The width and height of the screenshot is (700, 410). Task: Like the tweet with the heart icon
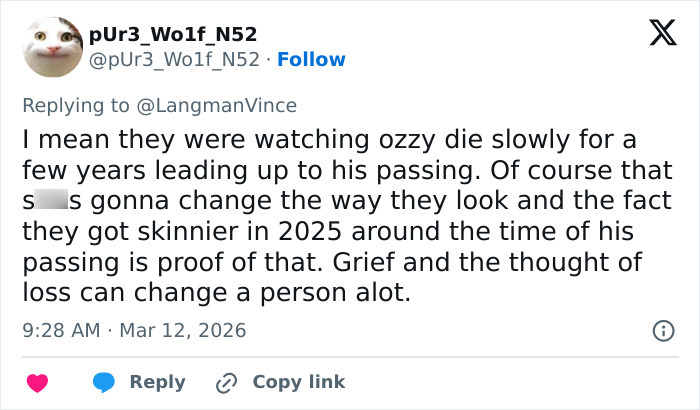[37, 382]
